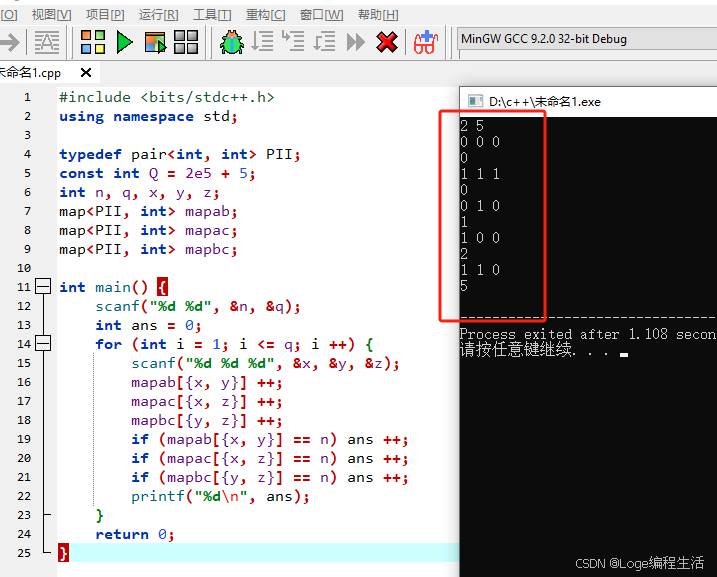The height and width of the screenshot is (577, 717).
Task: Open the 运行[R] menu
Action: 158,15
